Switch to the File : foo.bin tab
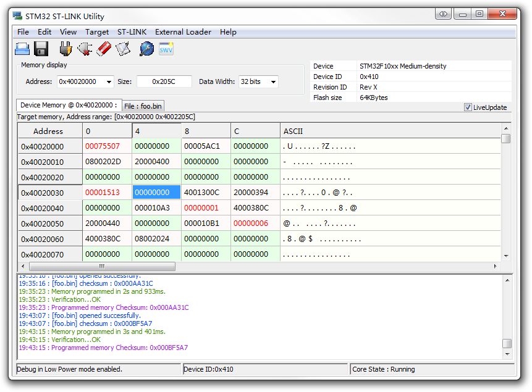 click(143, 106)
